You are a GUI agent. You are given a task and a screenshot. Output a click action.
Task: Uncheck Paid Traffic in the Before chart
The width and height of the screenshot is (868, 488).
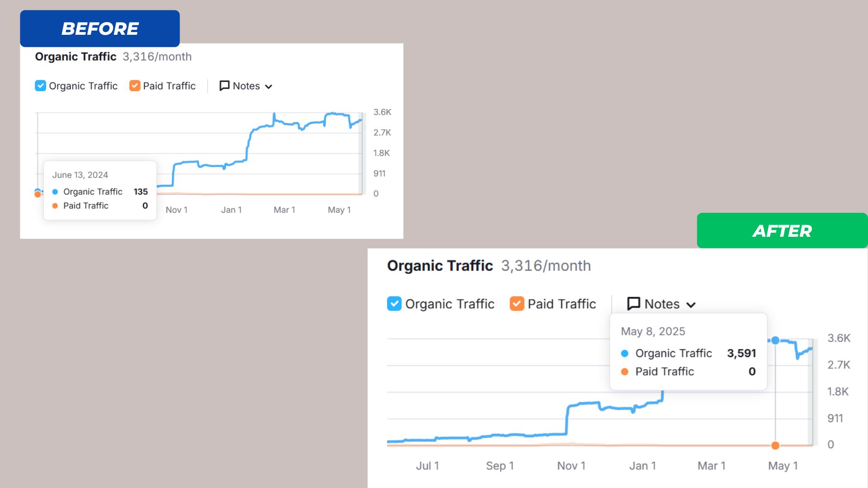pos(135,86)
